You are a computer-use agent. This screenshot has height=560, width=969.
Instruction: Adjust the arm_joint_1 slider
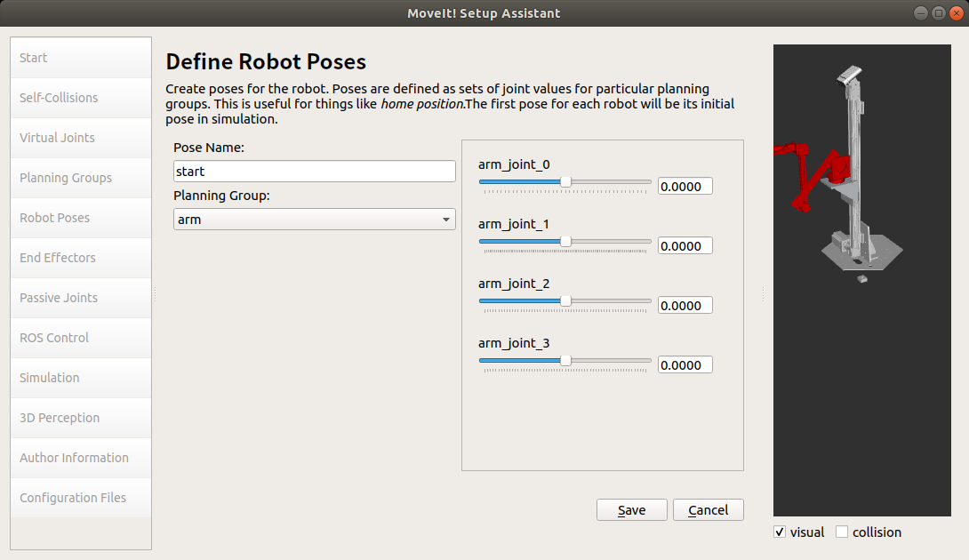565,242
